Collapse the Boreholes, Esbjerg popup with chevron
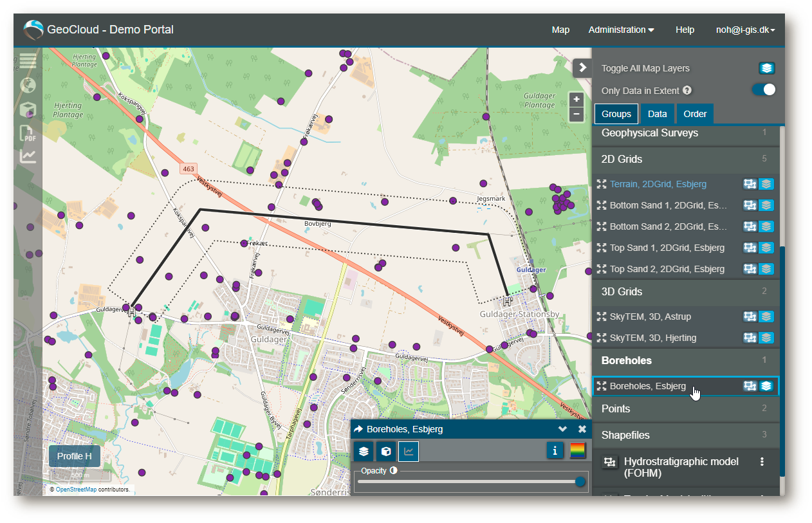This screenshot has width=812, height=523. (x=562, y=429)
